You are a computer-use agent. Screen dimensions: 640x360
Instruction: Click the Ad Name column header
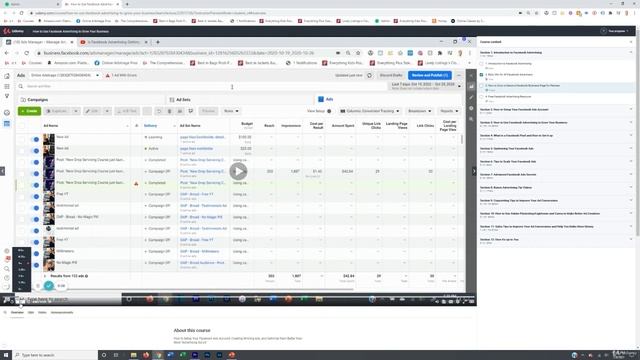point(51,126)
